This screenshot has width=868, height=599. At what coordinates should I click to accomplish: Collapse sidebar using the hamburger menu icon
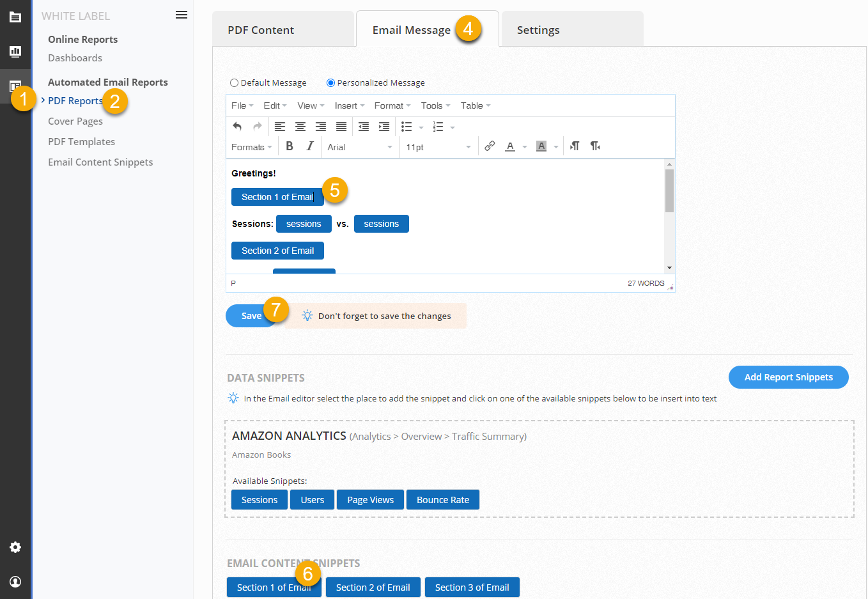(x=182, y=15)
